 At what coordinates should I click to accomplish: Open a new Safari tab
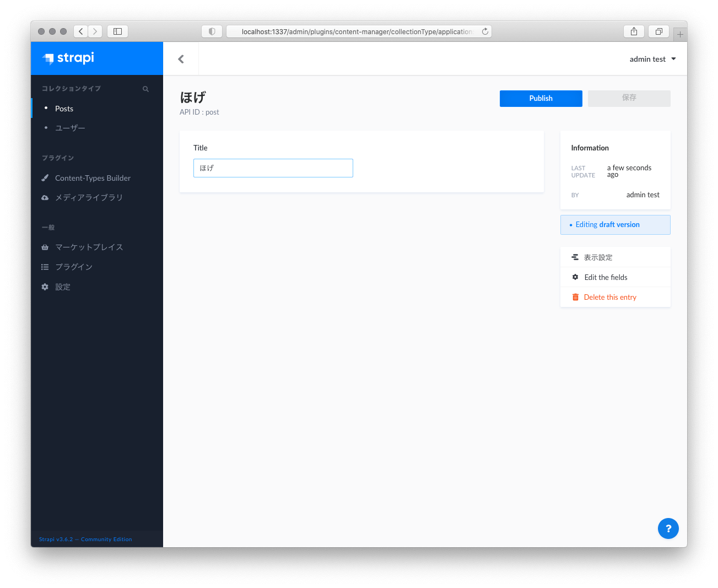[680, 34]
